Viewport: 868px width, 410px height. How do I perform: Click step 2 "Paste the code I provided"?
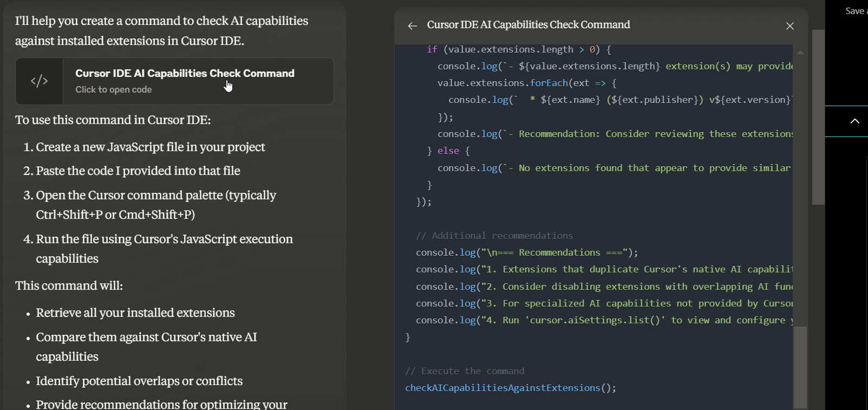click(138, 171)
